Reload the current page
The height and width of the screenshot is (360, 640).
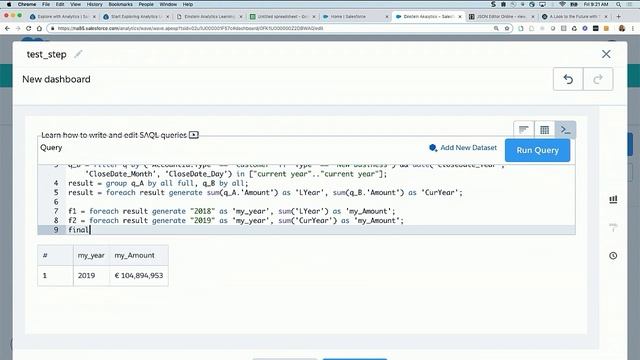(29, 28)
